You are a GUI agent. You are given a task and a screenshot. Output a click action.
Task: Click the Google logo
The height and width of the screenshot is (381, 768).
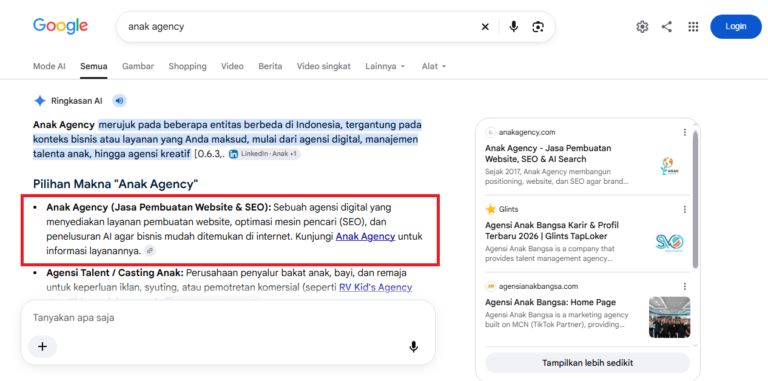coord(60,26)
